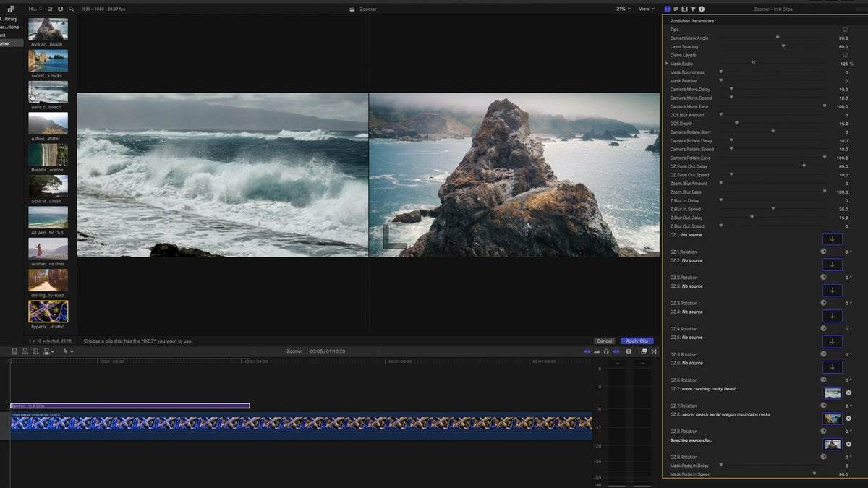
Task: Click the Apply Clip button
Action: tap(637, 341)
